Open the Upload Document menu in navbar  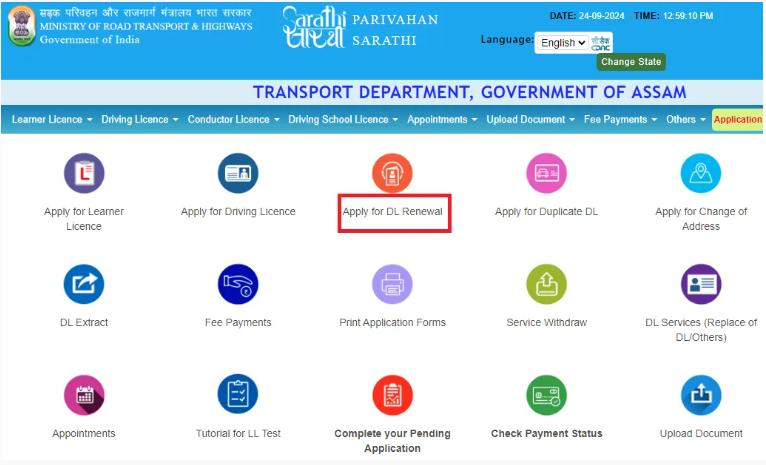(530, 120)
